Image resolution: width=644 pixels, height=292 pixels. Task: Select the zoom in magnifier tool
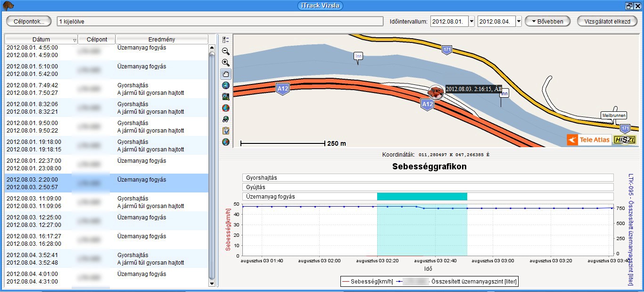pyautogui.click(x=226, y=62)
